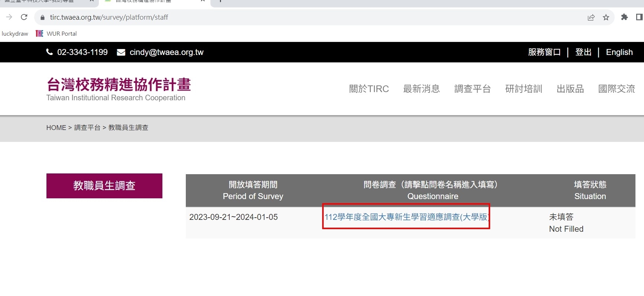
Task: Click the cindy@twaea.org.tw email link
Action: tap(166, 52)
